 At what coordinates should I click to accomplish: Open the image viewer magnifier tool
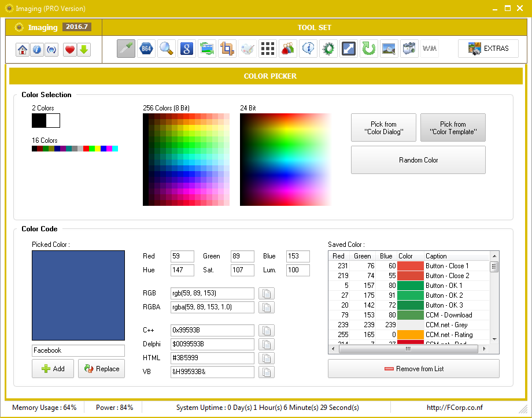coord(389,49)
